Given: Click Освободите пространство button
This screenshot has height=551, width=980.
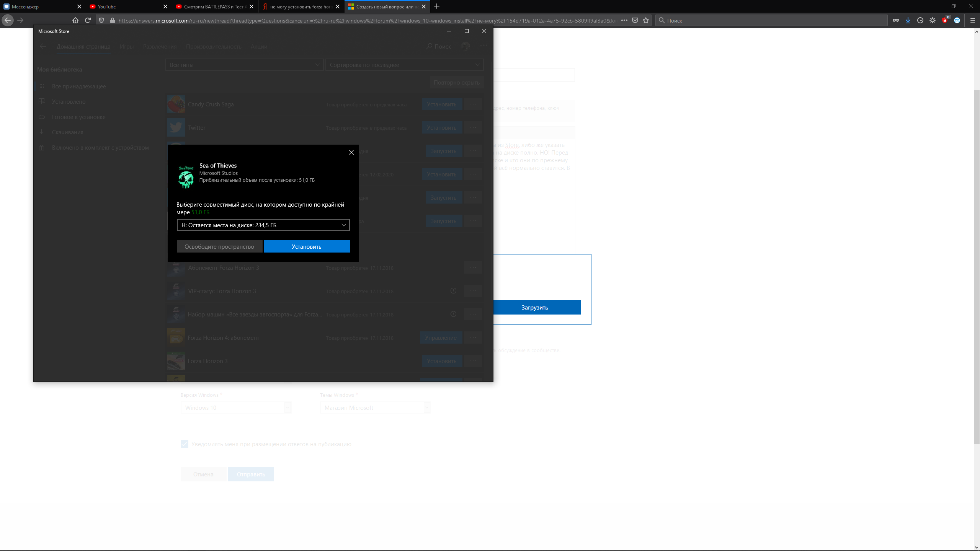Looking at the screenshot, I should (219, 246).
